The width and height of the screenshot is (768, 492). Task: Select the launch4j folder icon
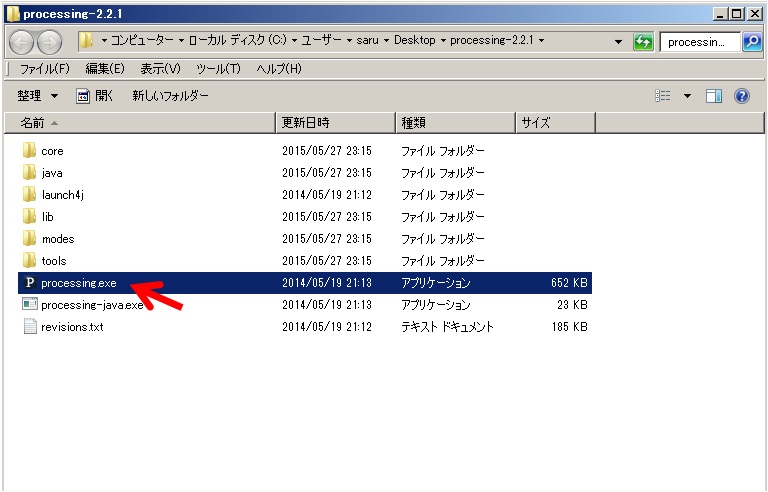[29, 195]
